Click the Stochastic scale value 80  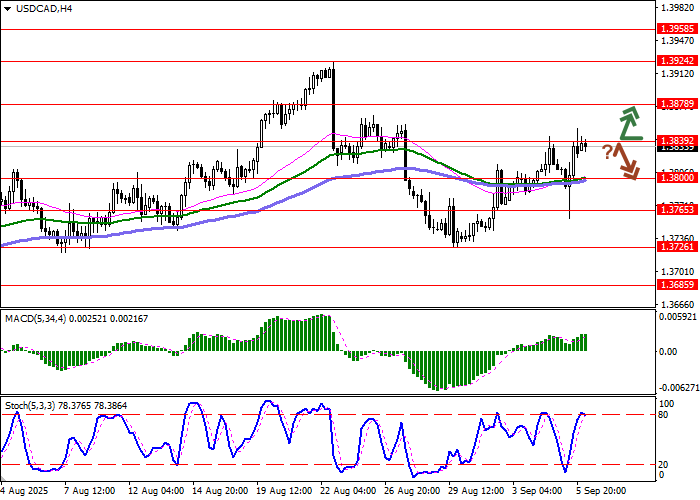tap(663, 415)
